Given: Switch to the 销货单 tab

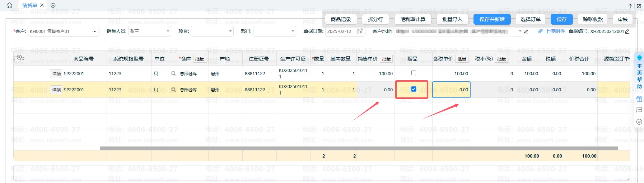Looking at the screenshot, I should 29,5.
